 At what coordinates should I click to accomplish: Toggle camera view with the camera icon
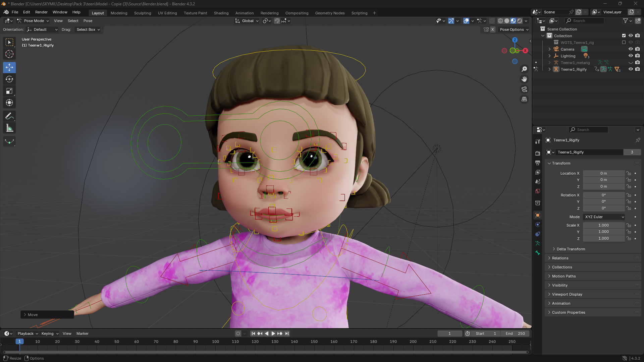point(524,89)
